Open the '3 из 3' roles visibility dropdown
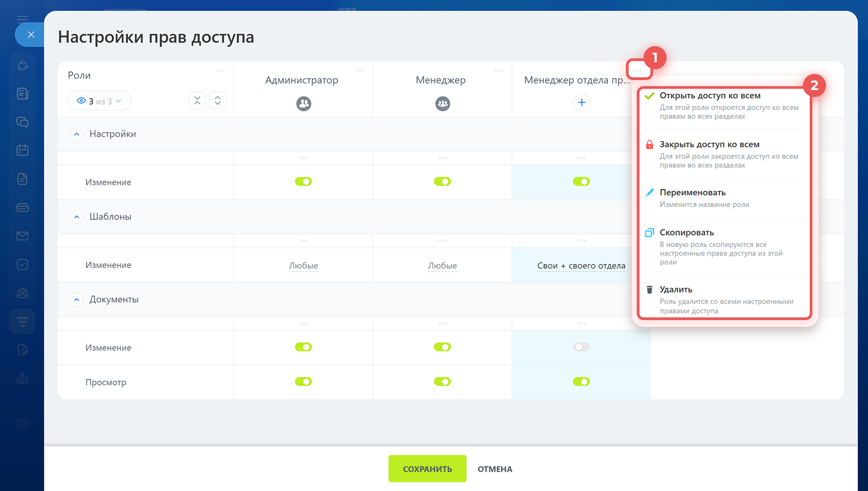This screenshot has height=491, width=868. 99,101
